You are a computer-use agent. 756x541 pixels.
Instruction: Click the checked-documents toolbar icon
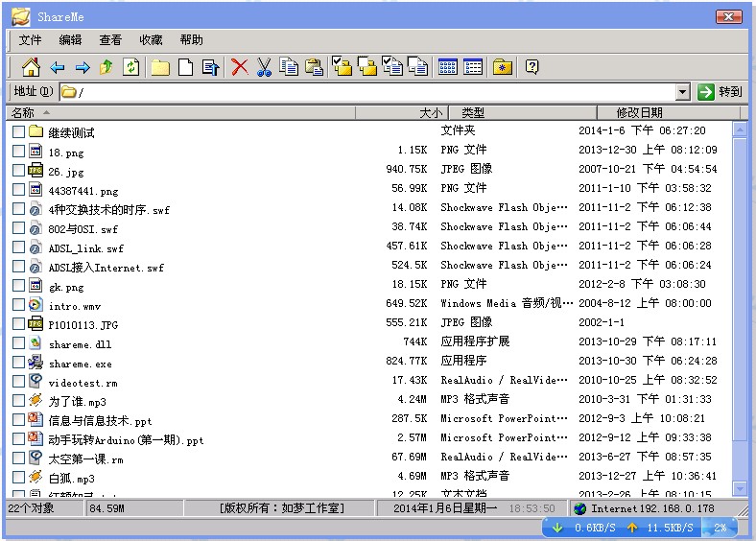(392, 66)
